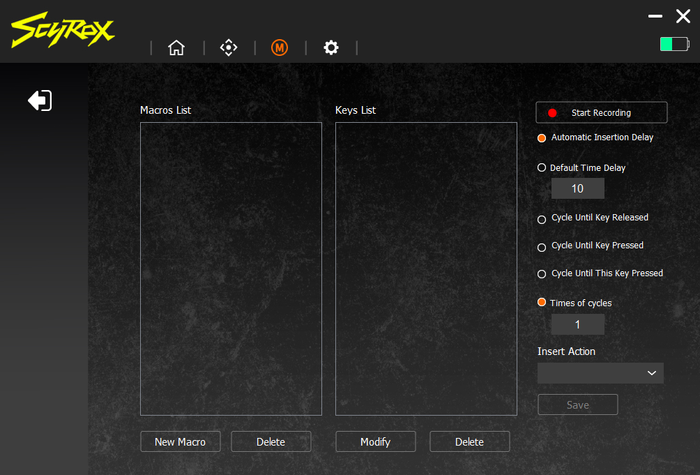Select Automatic Insertion Delay option

click(542, 138)
